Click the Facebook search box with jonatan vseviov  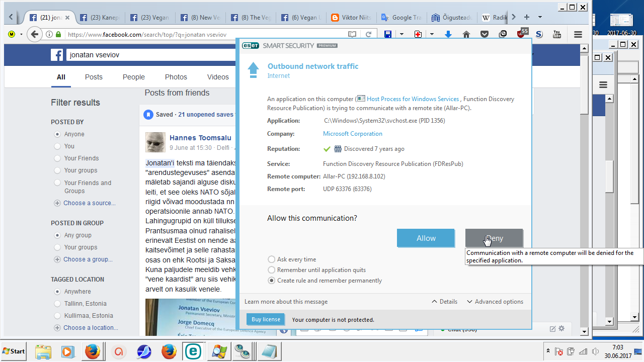pos(151,55)
